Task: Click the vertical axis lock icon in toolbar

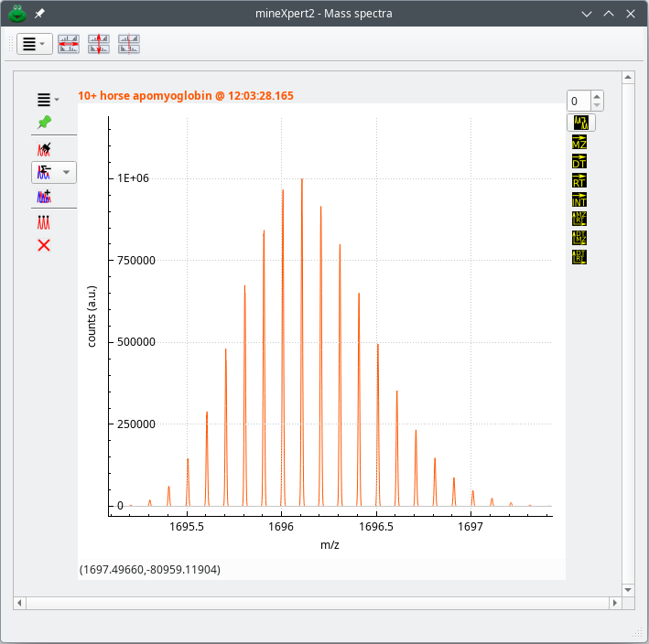Action: [99, 43]
